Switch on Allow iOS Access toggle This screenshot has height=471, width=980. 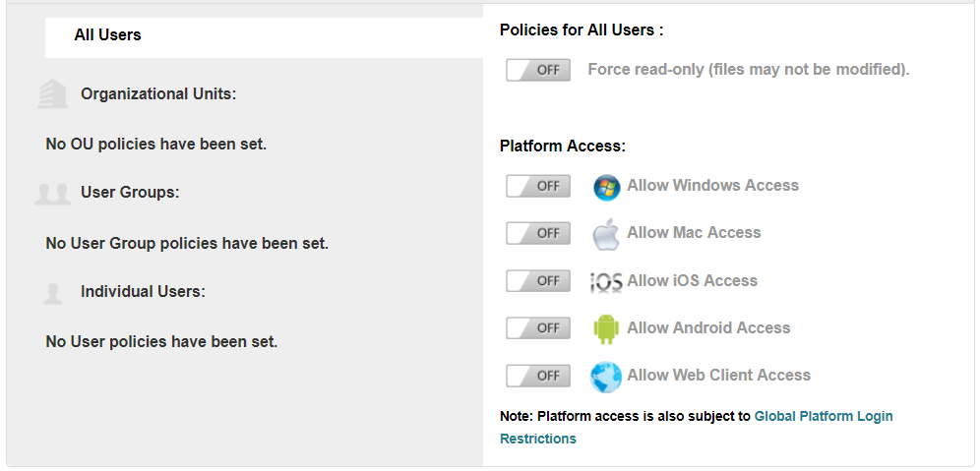[x=538, y=281]
